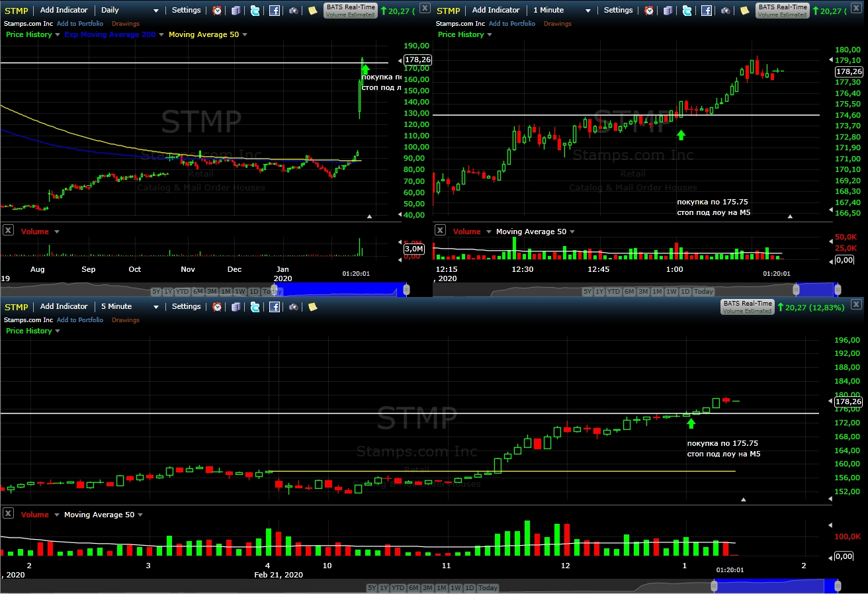The height and width of the screenshot is (594, 868).
Task: Click binoculars icon in 5 Minute chart toolbar
Action: [294, 307]
